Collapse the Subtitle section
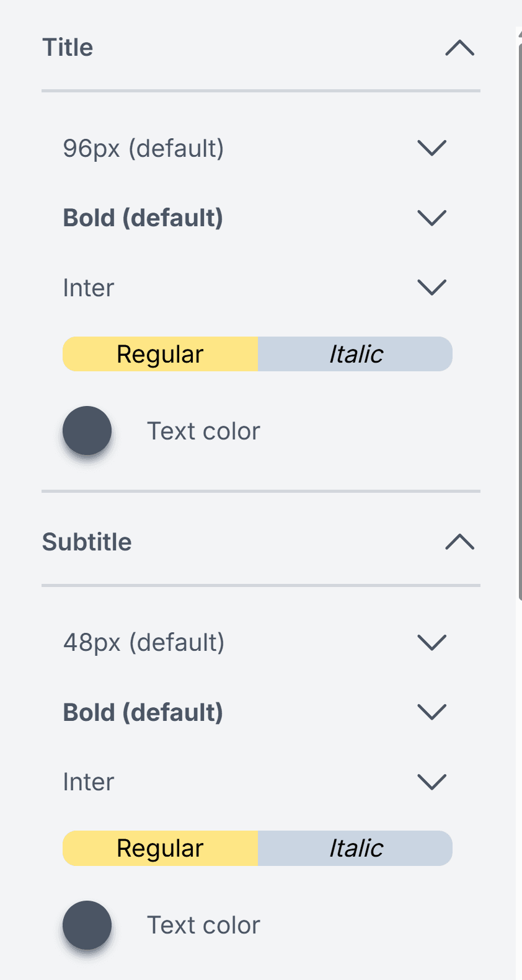Viewport: 522px width, 980px height. coord(459,542)
